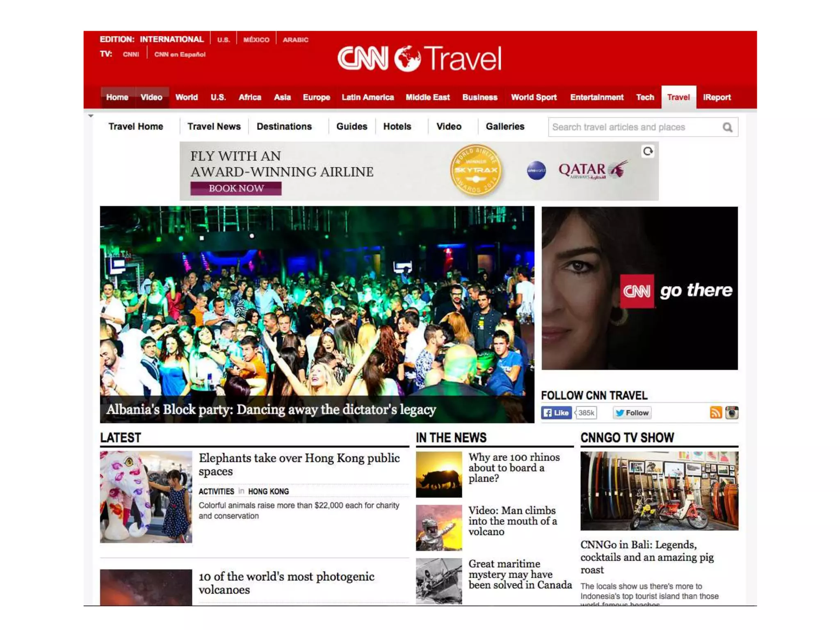Viewport: 840px width, 630px height.
Task: Click the volcano climber thumbnail
Action: (439, 528)
